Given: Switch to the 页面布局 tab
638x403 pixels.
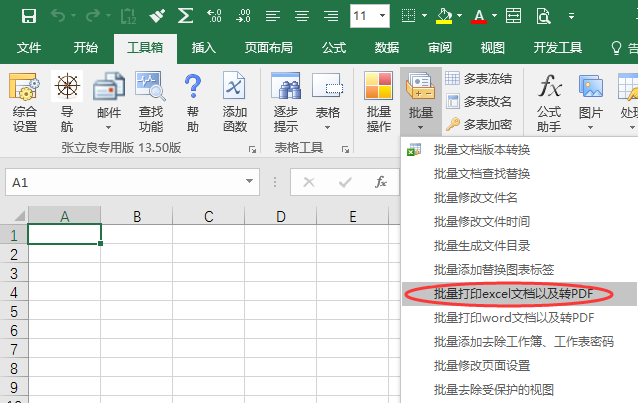Looking at the screenshot, I should click(269, 47).
